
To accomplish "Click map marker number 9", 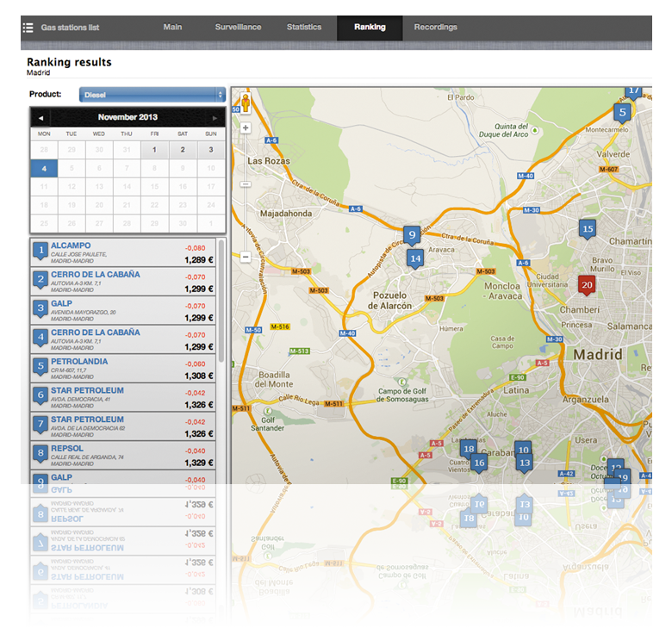I will coord(412,235).
